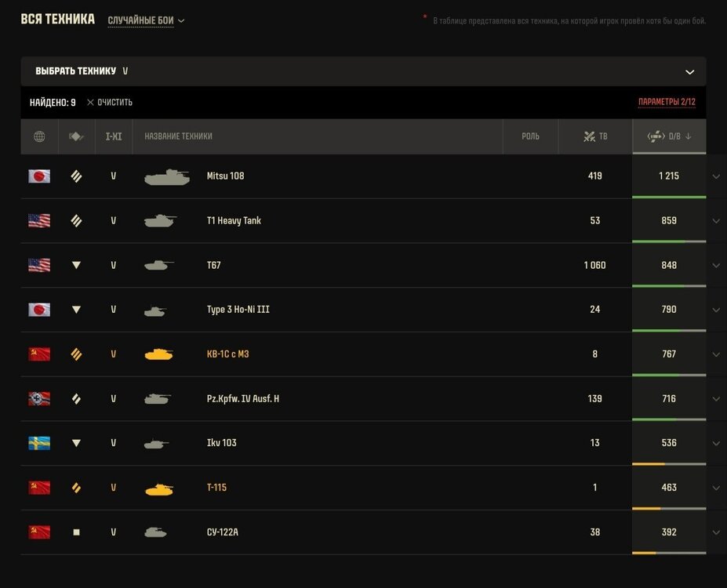Sort by damage per battle Д/Б header

coord(669,136)
